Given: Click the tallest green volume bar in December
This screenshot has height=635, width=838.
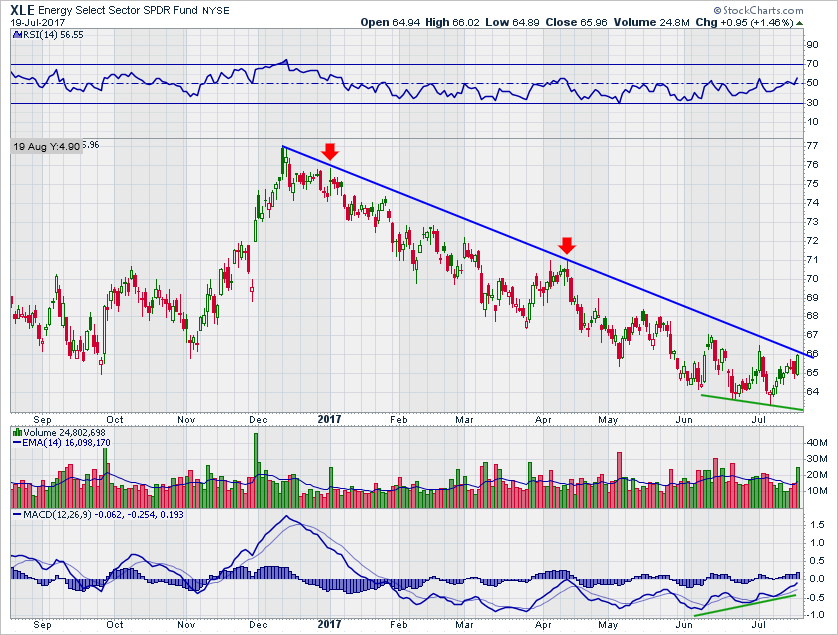Looking at the screenshot, I should click(x=255, y=470).
